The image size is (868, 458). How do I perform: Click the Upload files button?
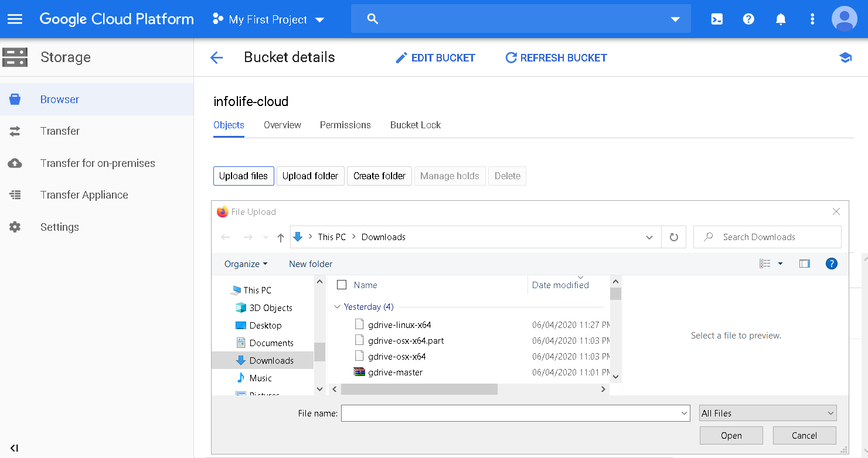tap(243, 176)
